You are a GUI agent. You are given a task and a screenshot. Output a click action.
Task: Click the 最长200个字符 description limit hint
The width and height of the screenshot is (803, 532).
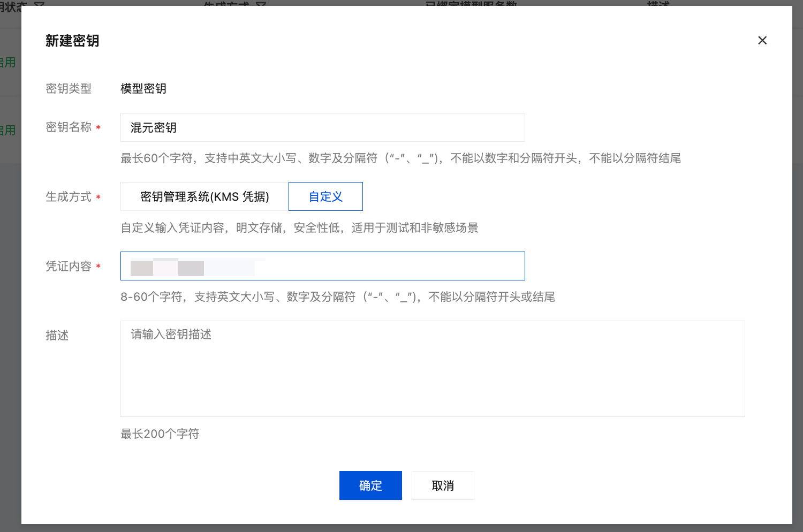tap(160, 434)
